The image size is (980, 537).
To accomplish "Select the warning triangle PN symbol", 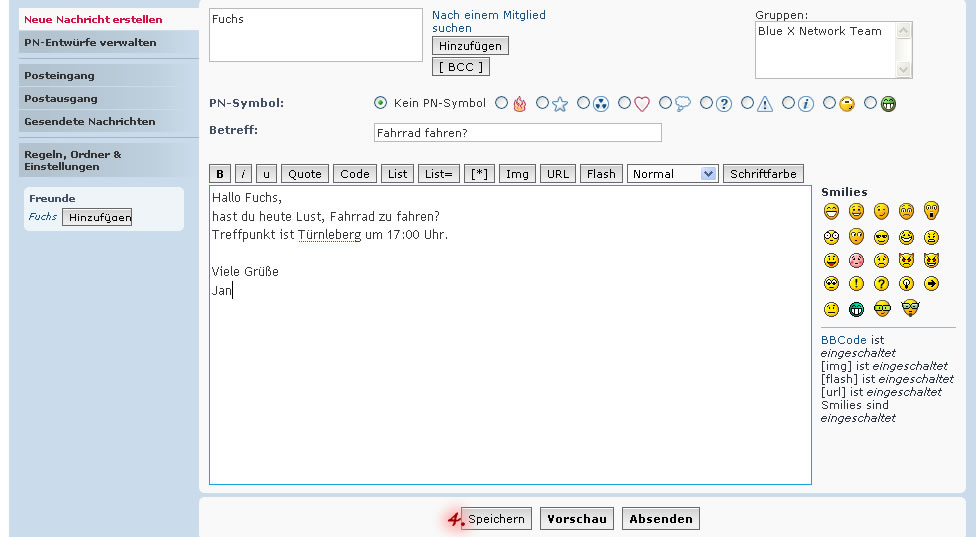I will click(x=748, y=103).
